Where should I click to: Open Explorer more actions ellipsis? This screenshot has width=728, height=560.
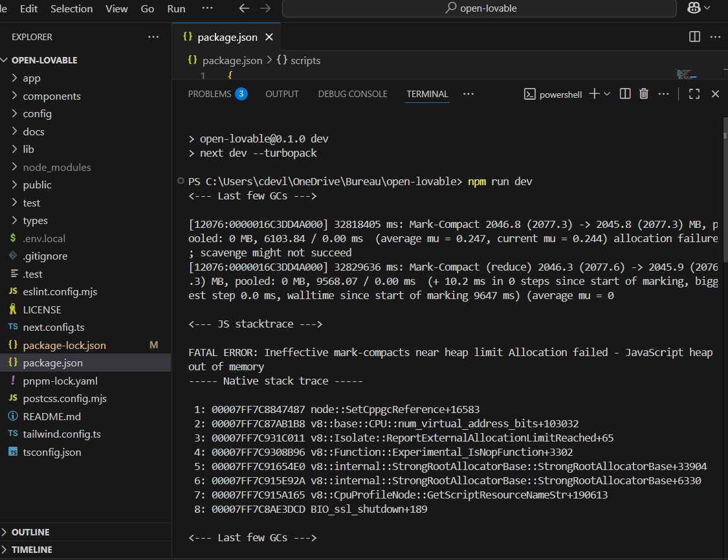pyautogui.click(x=153, y=37)
